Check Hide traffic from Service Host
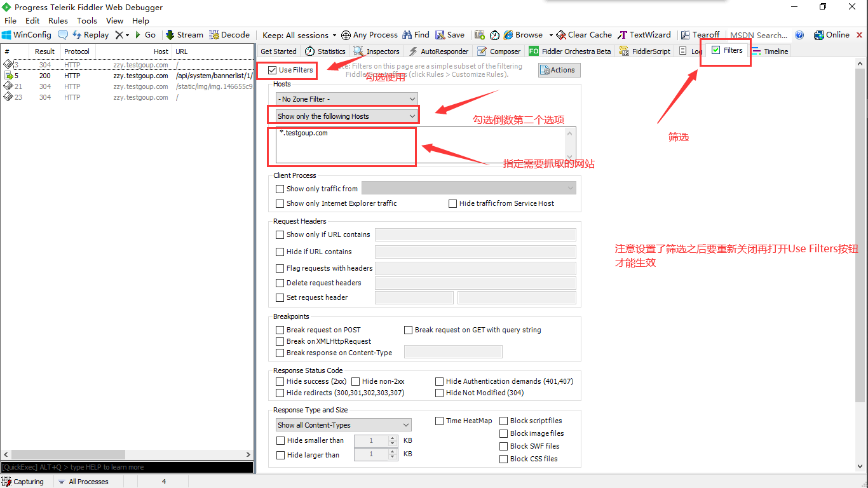This screenshot has width=868, height=488. (x=453, y=203)
